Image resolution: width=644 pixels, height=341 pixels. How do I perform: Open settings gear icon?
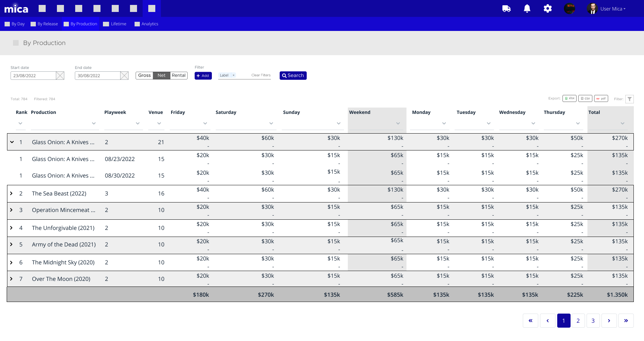pyautogui.click(x=547, y=8)
